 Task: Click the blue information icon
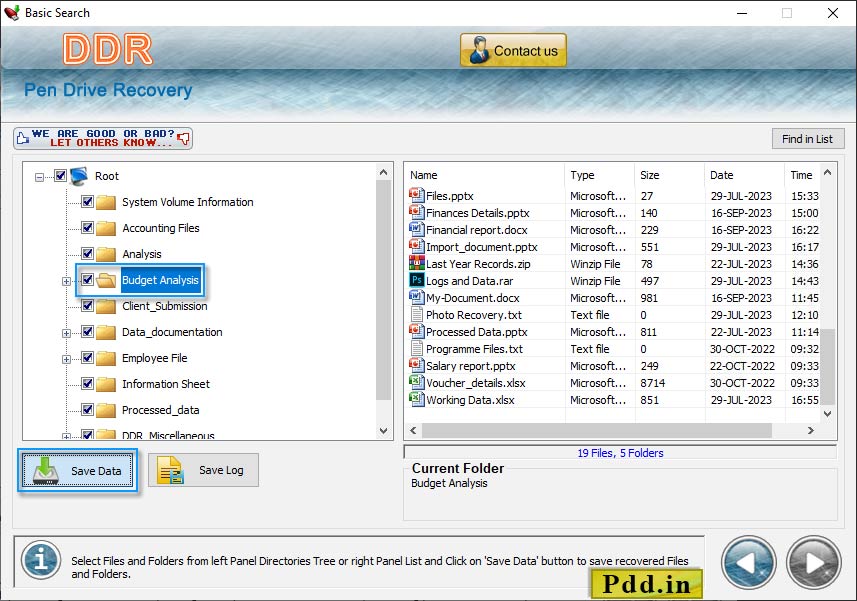click(41, 560)
